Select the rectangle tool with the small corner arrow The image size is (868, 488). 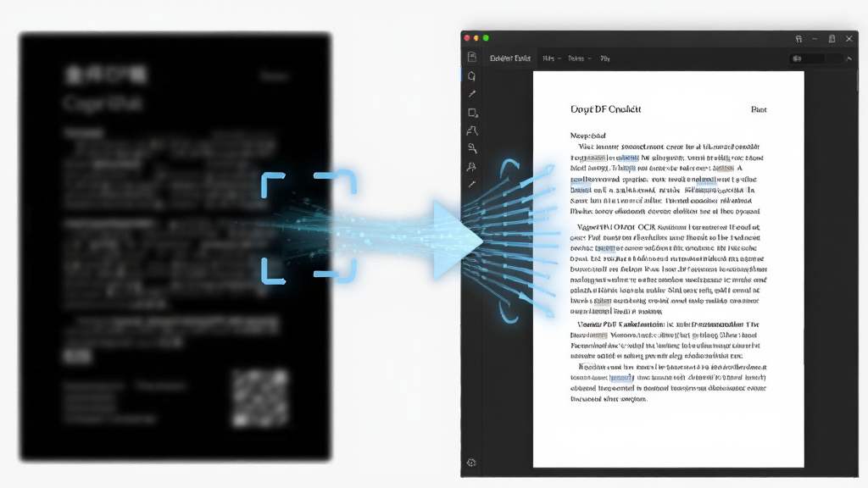[473, 113]
